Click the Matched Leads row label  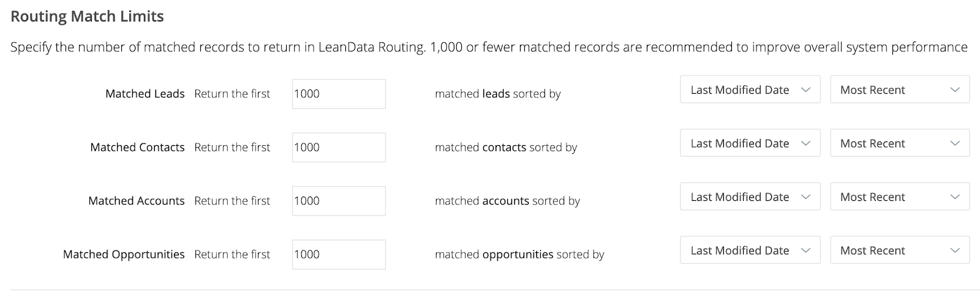tap(145, 94)
